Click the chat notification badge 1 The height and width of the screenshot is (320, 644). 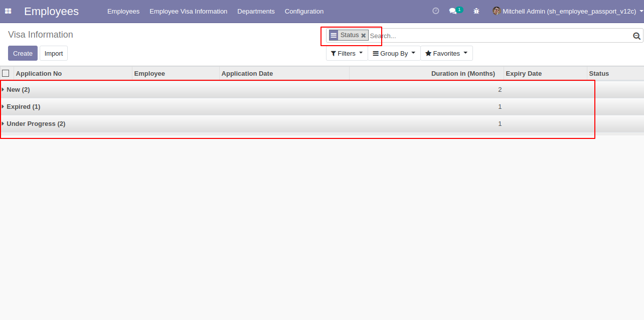click(x=459, y=10)
